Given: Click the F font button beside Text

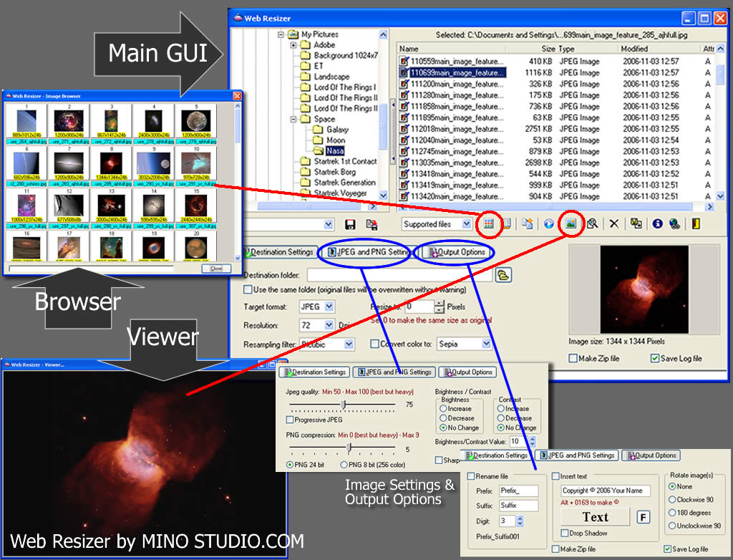Looking at the screenshot, I should (x=644, y=517).
